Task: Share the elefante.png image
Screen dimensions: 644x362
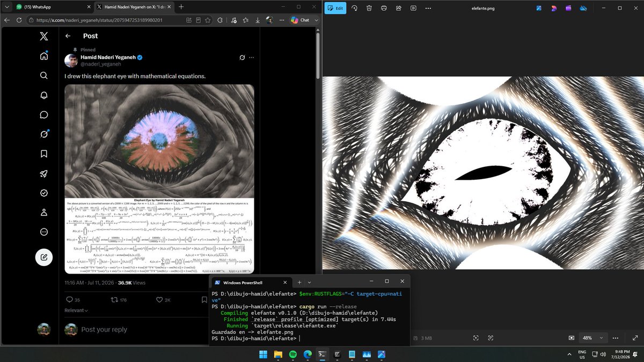Action: click(x=399, y=8)
